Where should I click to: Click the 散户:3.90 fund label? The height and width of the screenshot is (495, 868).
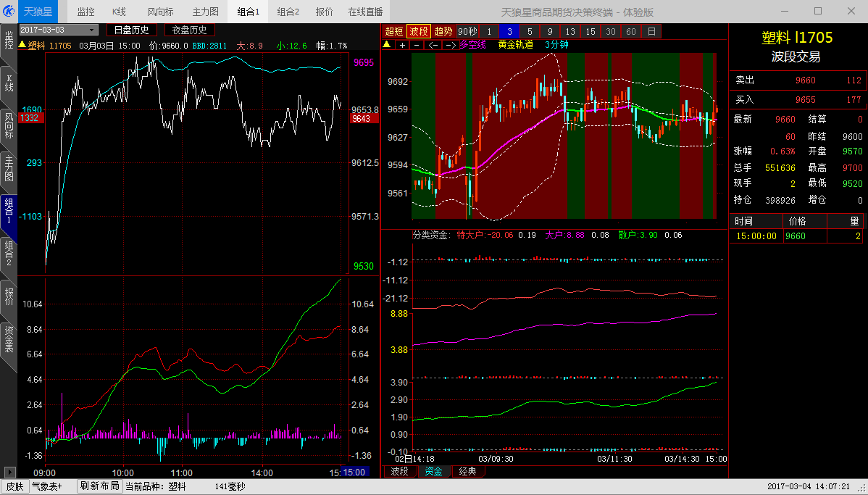pyautogui.click(x=638, y=235)
